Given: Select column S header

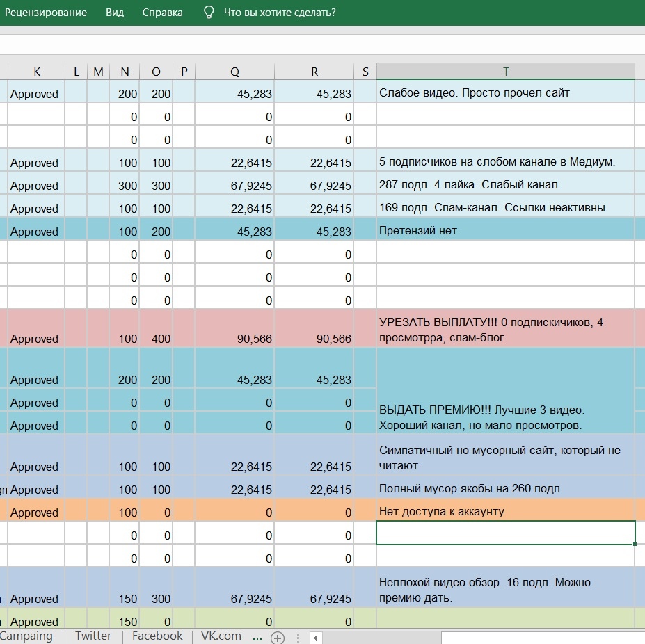Looking at the screenshot, I should pos(365,72).
